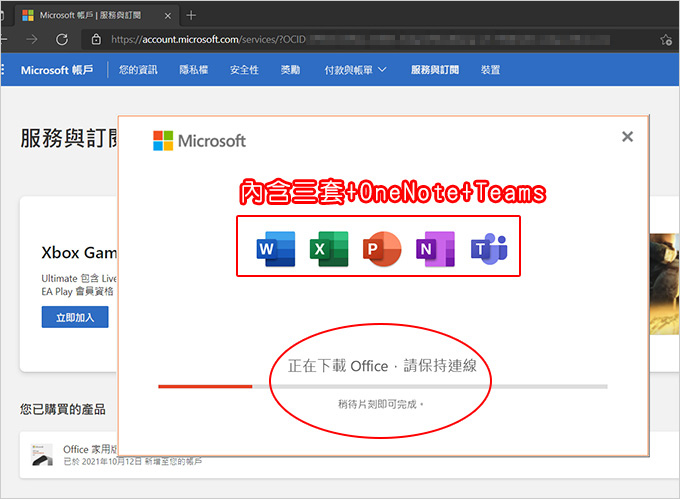Image resolution: width=680 pixels, height=499 pixels.
Task: Open the 服務與訂閱 navigation item
Action: pyautogui.click(x=435, y=70)
